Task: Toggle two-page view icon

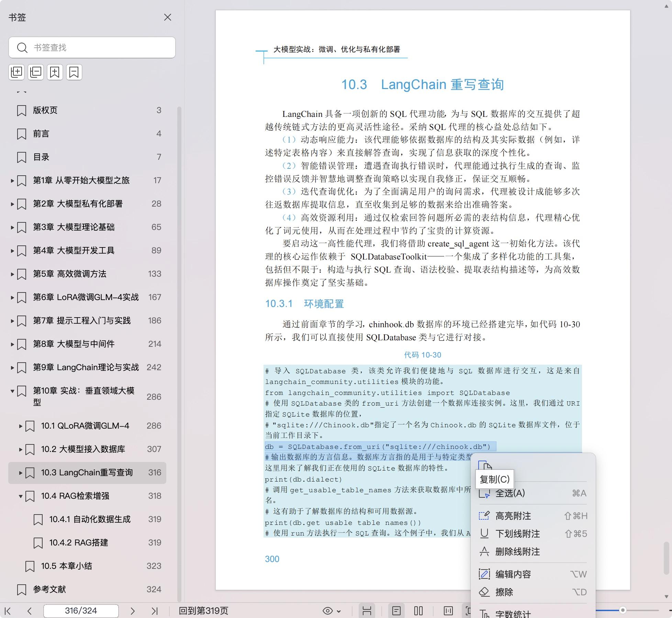Action: click(x=418, y=611)
